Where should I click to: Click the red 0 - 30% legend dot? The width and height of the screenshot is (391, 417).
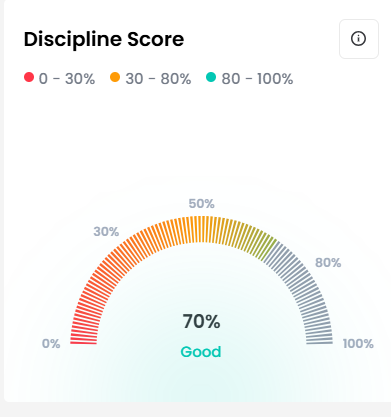coord(29,77)
